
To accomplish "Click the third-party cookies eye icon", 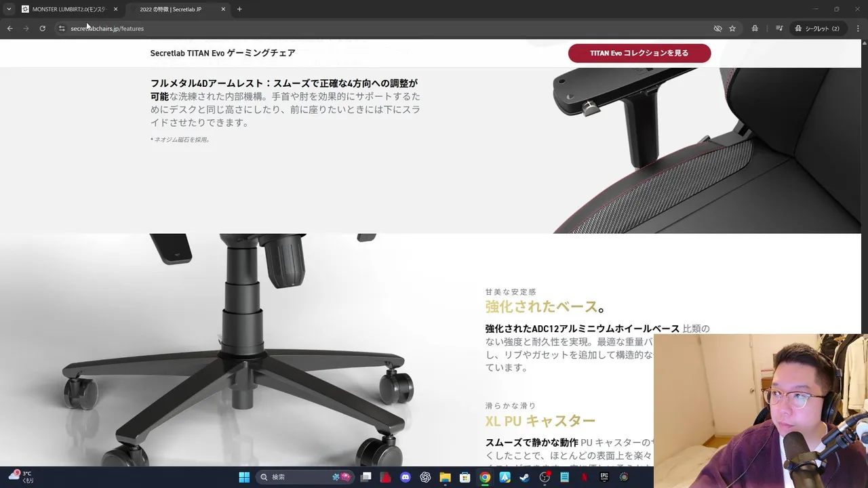I will [717, 28].
